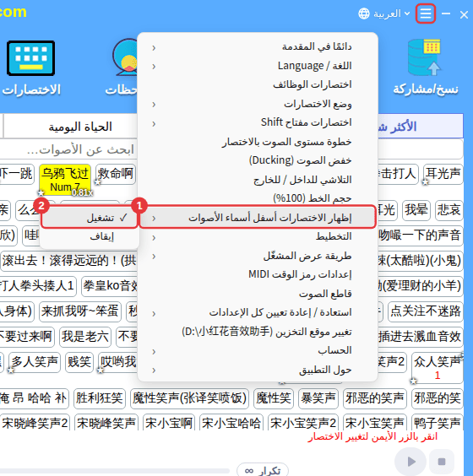The height and width of the screenshot is (476, 473).
Task: Toggle the تكرار loop button
Action: click(x=263, y=470)
